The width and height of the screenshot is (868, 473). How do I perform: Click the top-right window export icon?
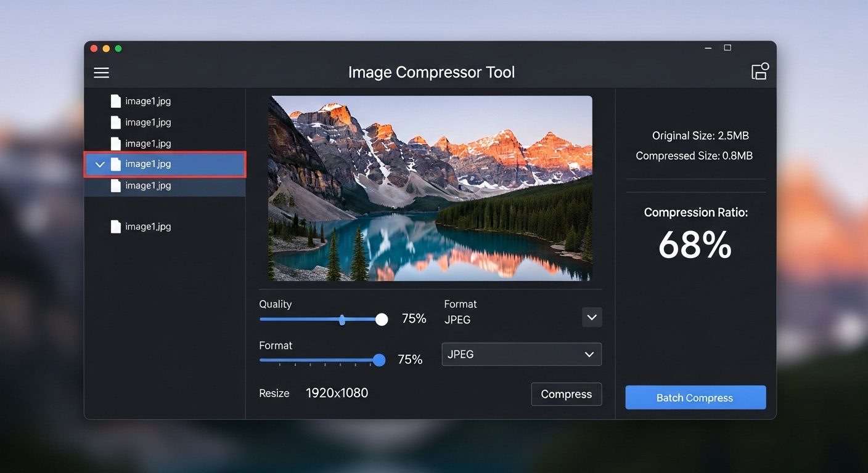tap(759, 71)
